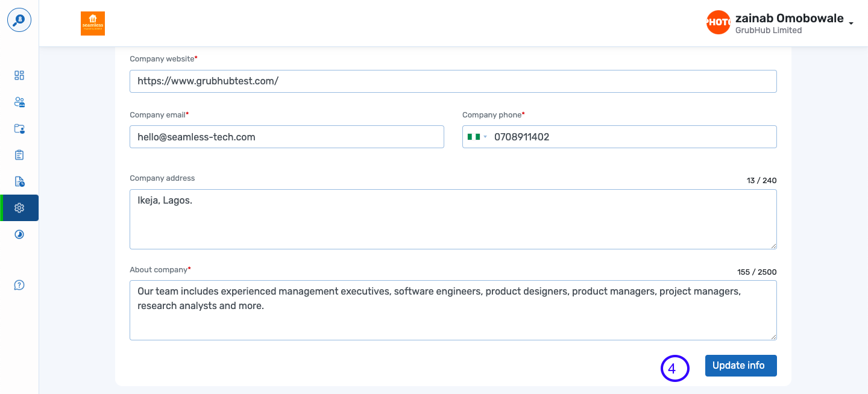Click the character counter showing 155 / 2500
This screenshot has width=868, height=394.
(x=757, y=272)
